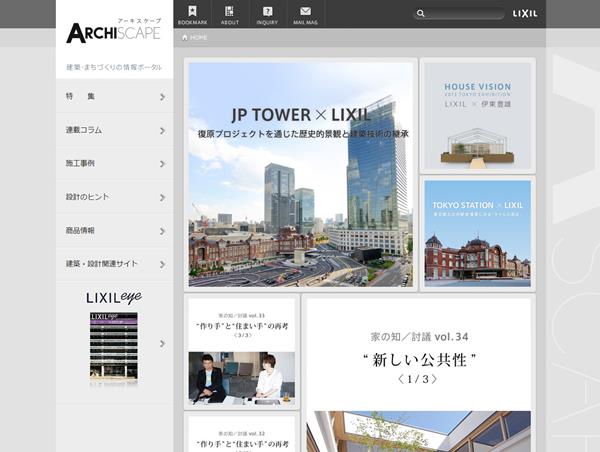Open the HOUSE VISION card

click(478, 116)
